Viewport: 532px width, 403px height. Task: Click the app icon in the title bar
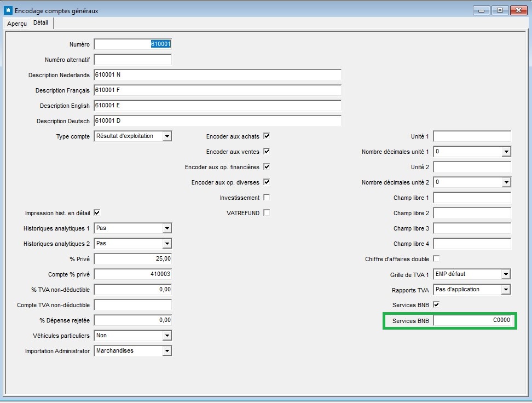pos(8,10)
